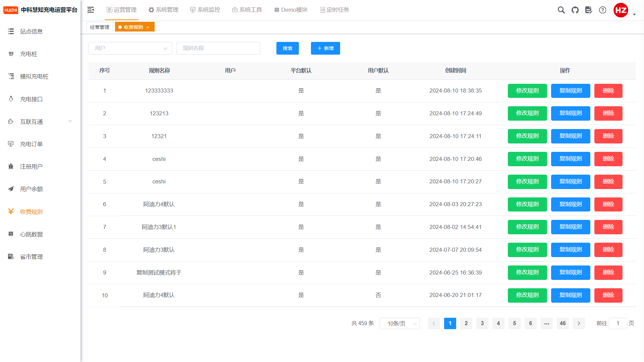This screenshot has width=644, height=362.
Task: Expand the user avatar dropdown arrow
Action: click(x=634, y=14)
